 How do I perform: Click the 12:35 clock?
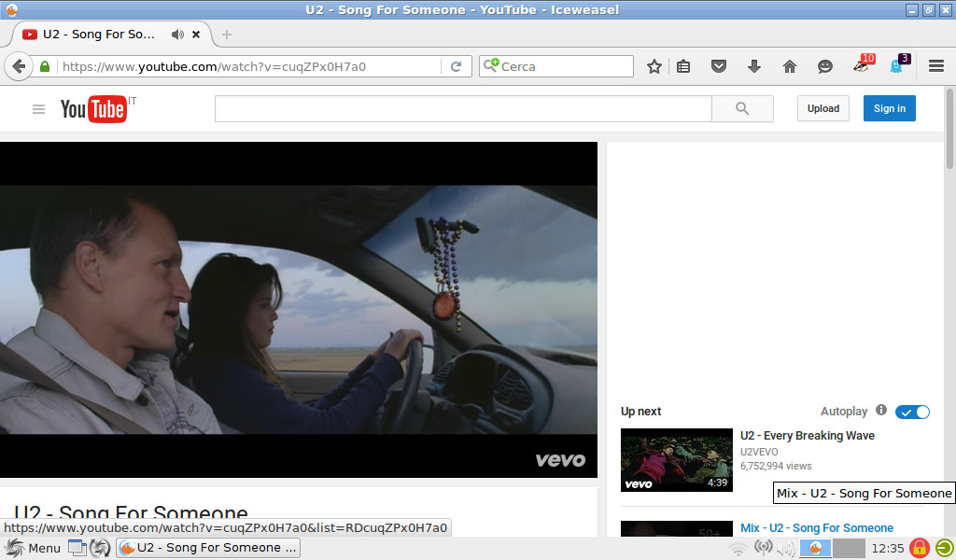(x=888, y=548)
